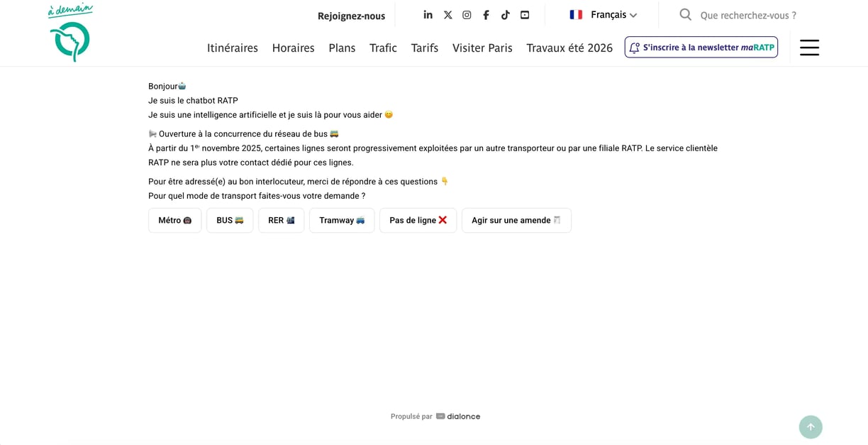Viewport: 868px width, 445px height.
Task: Click 'Ouverture à la concurrence du réseau de bus' text
Action: (x=243, y=133)
